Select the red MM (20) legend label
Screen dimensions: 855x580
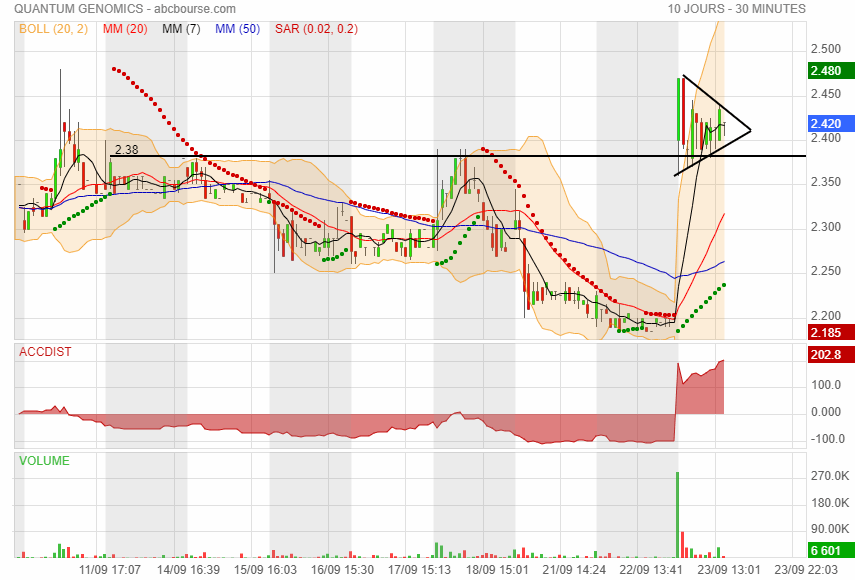[125, 29]
